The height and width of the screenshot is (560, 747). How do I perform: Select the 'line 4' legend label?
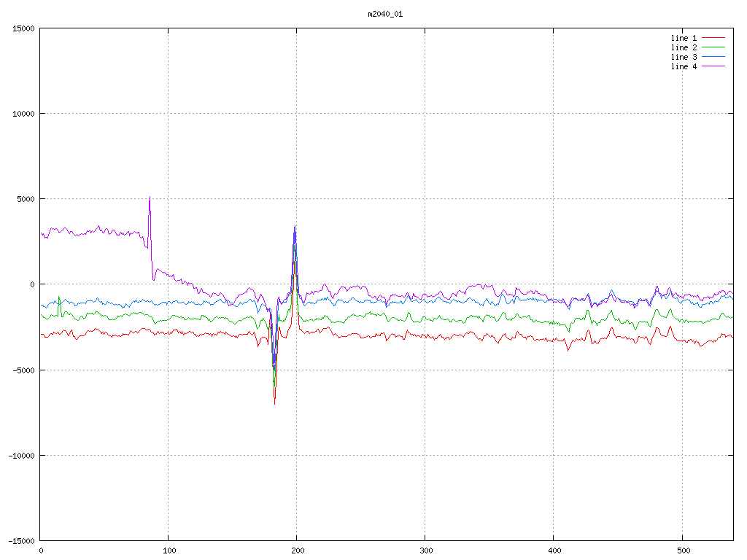pos(684,66)
